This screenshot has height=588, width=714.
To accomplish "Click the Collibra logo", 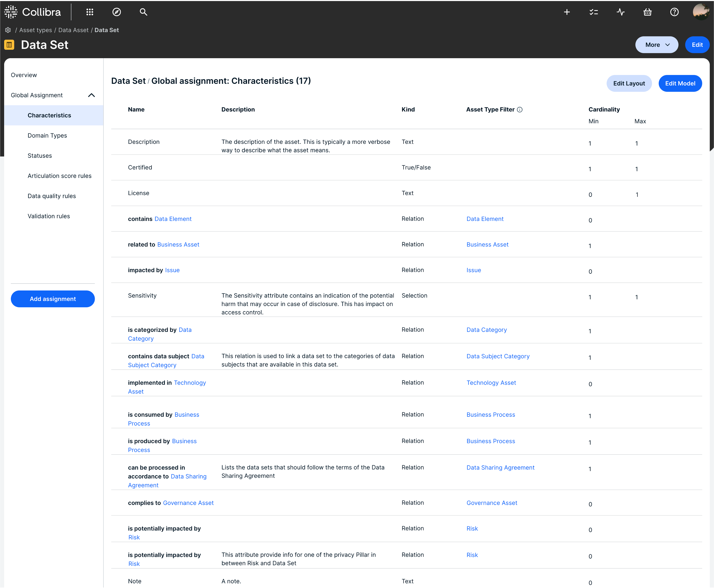I will (33, 12).
